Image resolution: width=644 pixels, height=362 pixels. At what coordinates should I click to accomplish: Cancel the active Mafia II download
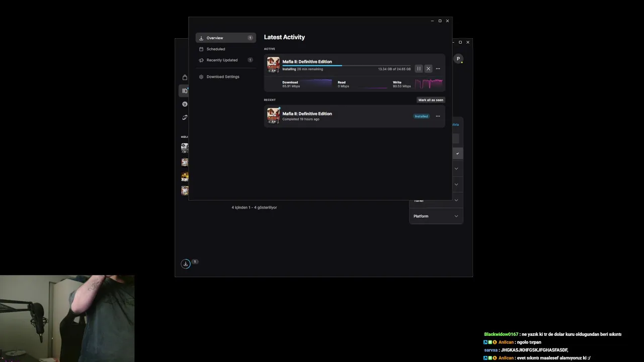pyautogui.click(x=428, y=68)
